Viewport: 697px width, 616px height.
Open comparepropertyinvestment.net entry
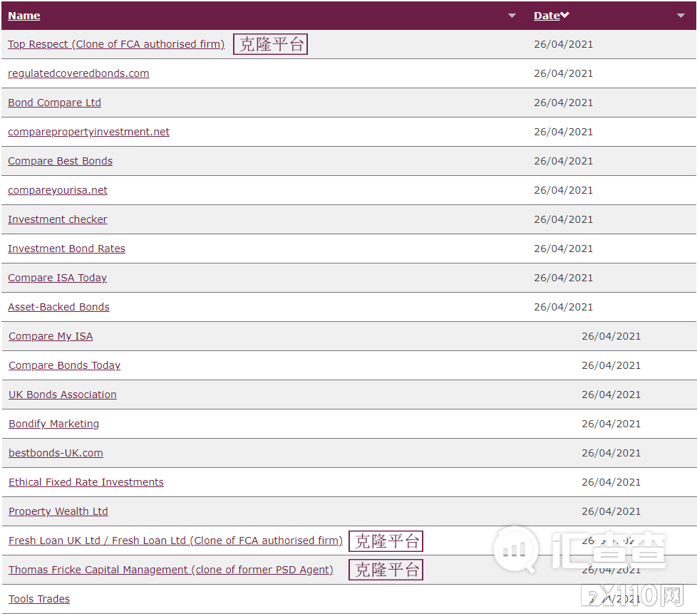tap(88, 132)
